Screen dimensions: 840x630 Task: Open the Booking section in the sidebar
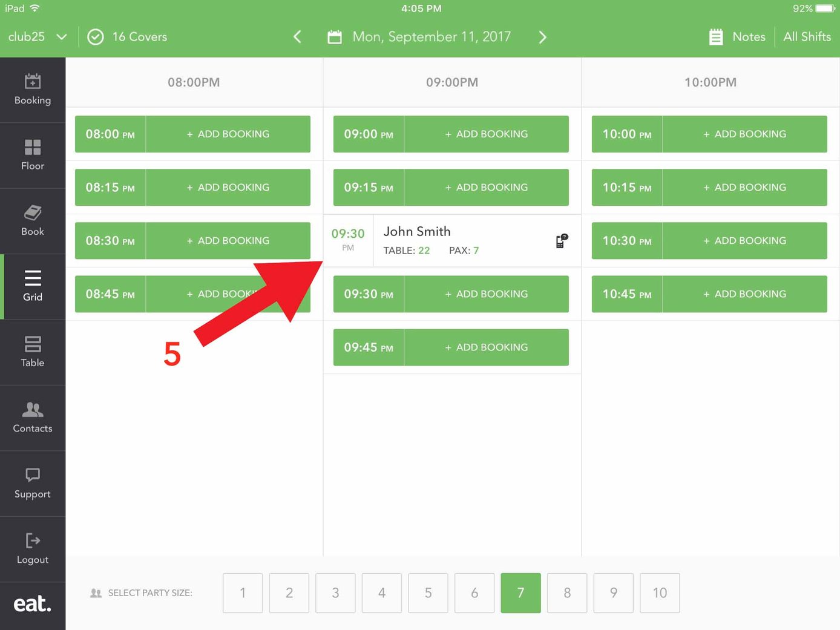click(x=33, y=90)
